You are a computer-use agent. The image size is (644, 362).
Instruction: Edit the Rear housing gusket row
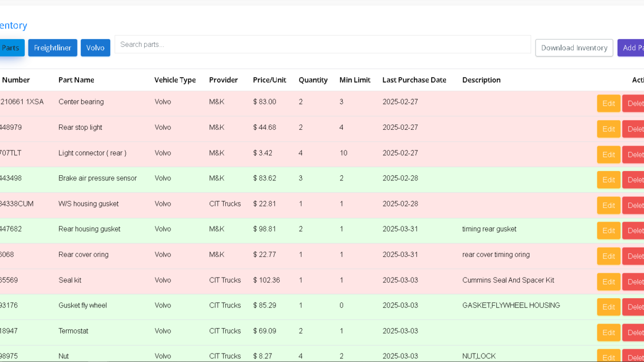[x=609, y=231]
